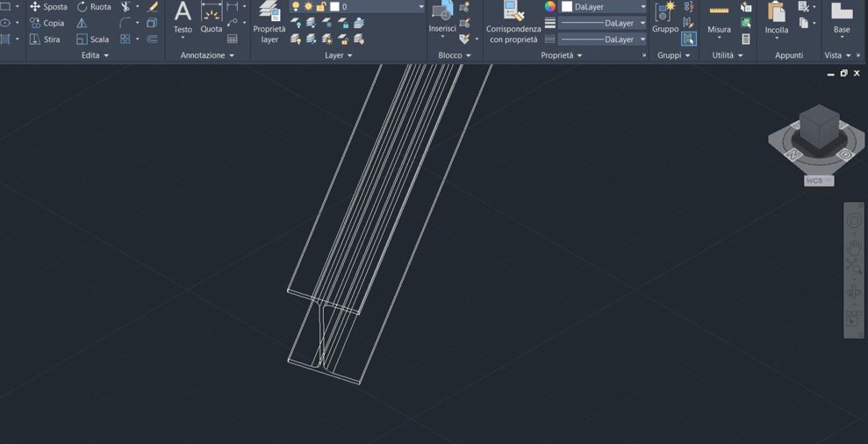Open the Misura measure tool

[719, 18]
